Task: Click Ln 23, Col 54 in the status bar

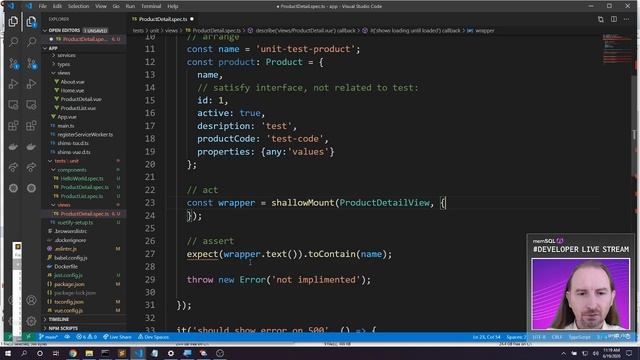Action: 486,337
